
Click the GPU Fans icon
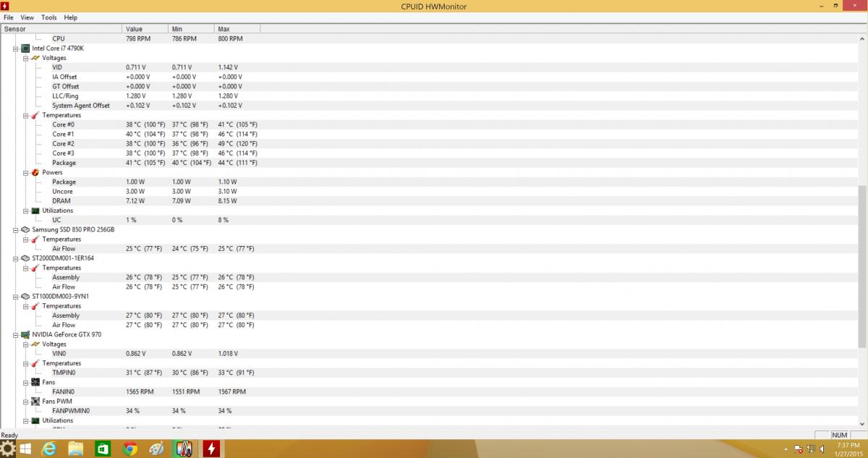(x=35, y=382)
